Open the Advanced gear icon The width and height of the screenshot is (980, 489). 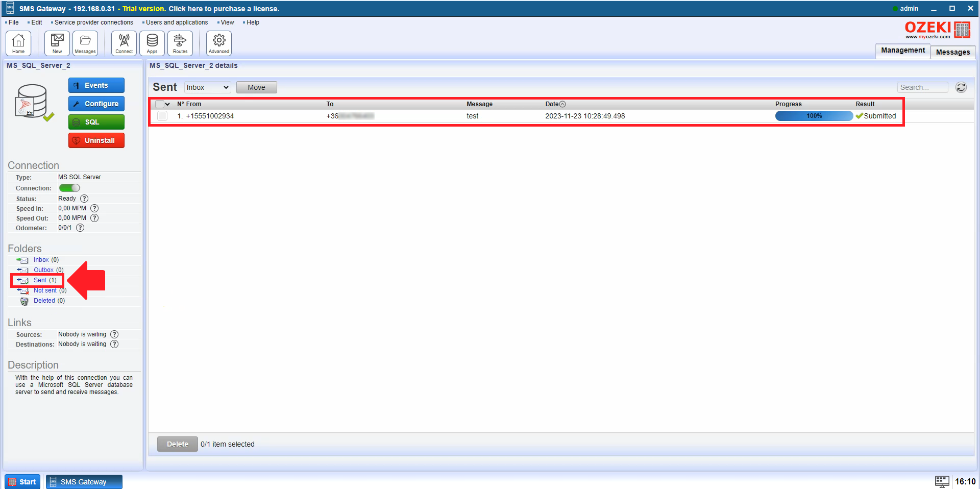(219, 43)
